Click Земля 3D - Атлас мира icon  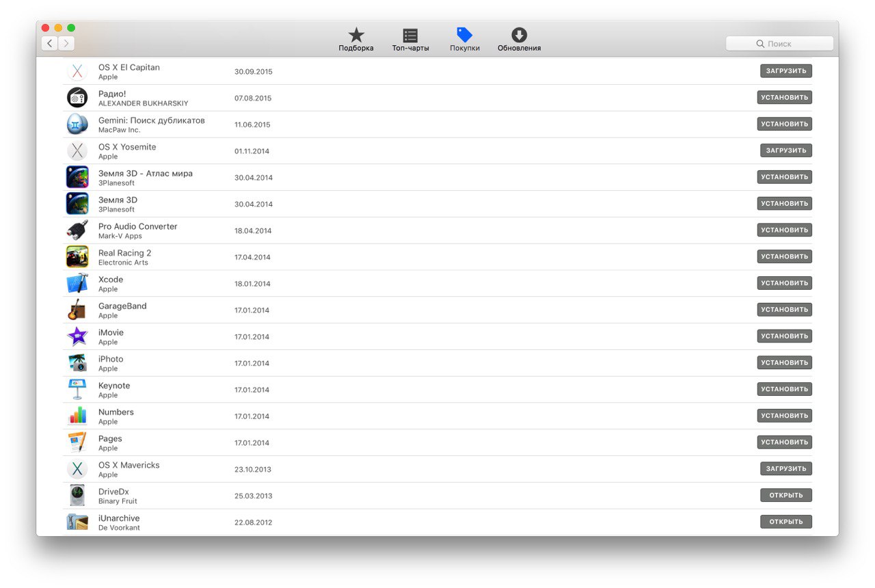77,177
